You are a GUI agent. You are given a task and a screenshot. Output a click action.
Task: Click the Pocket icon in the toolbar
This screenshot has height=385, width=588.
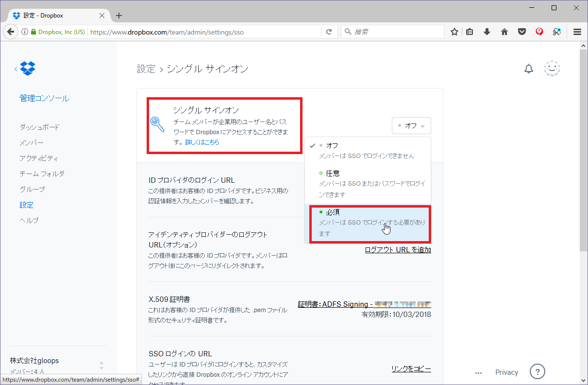(522, 32)
